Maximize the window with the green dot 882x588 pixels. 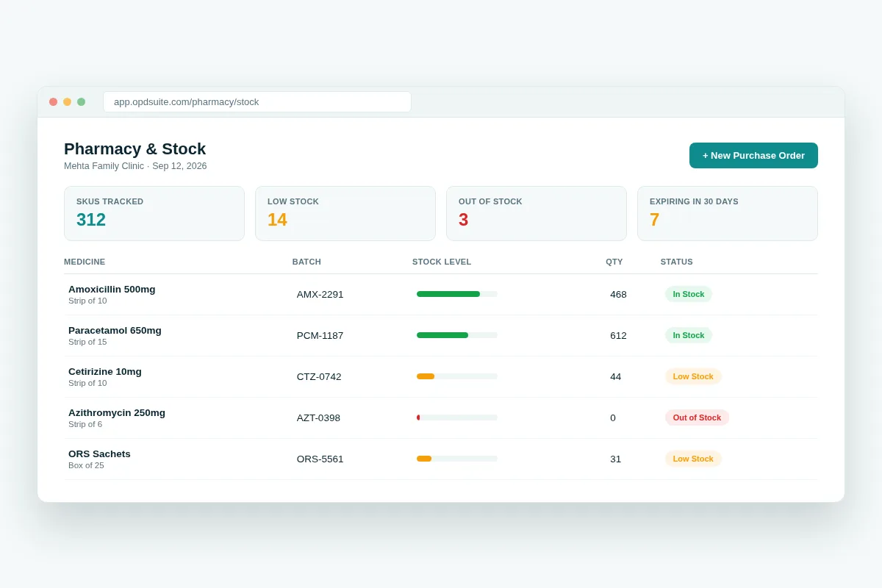coord(82,101)
